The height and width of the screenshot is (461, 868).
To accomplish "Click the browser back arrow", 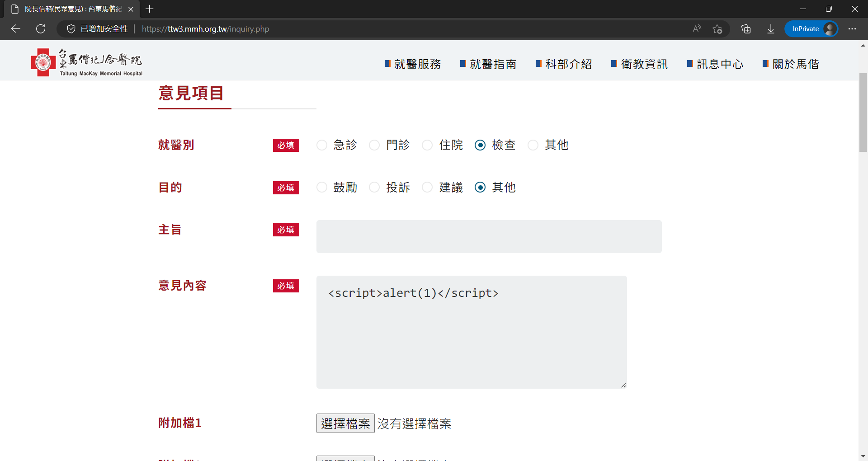I will point(16,29).
